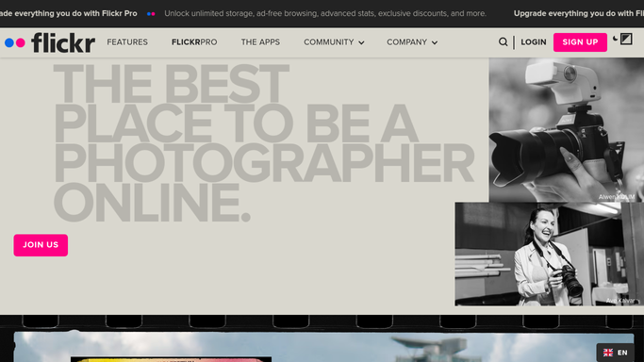Click the Login link
Image resolution: width=644 pixels, height=362 pixels.
(534, 42)
